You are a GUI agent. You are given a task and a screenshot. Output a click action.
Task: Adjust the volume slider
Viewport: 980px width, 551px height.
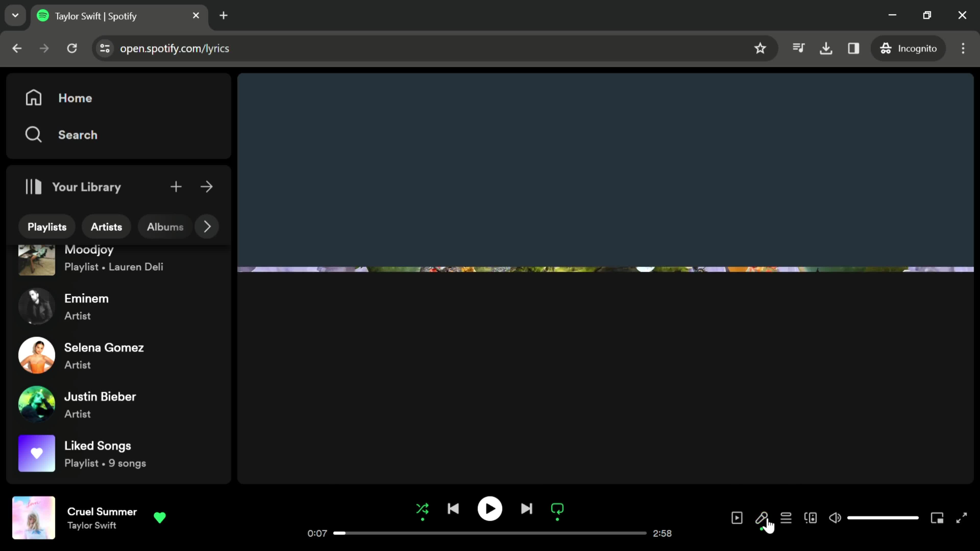[x=883, y=518]
